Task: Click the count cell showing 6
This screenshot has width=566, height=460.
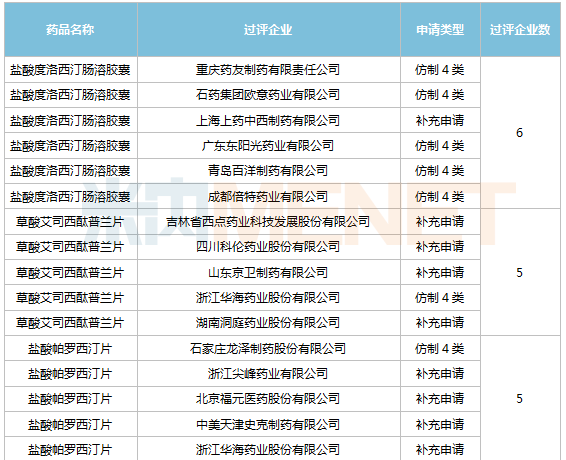Action: [x=520, y=133]
